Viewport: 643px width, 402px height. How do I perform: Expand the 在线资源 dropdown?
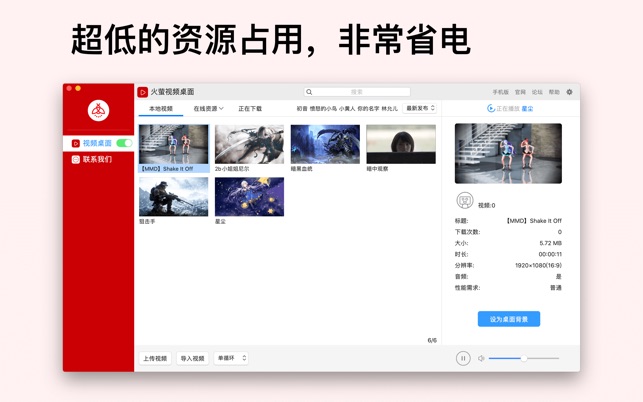[x=208, y=108]
